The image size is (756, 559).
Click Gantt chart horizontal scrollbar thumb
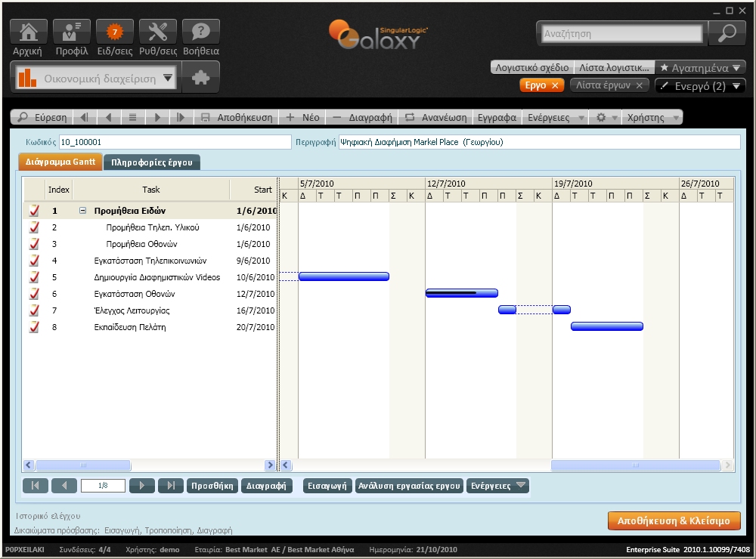tap(635, 465)
